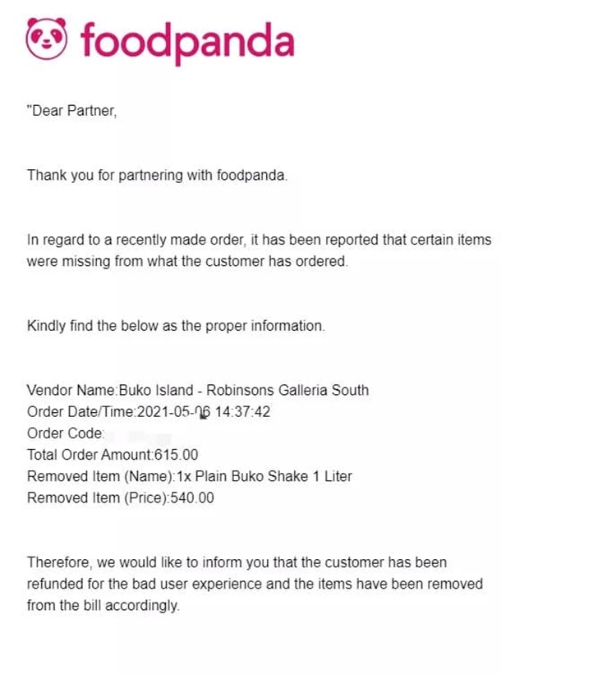
Task: Select the "Thank you for partnering with foodpanda" sentence
Action: coord(157,176)
